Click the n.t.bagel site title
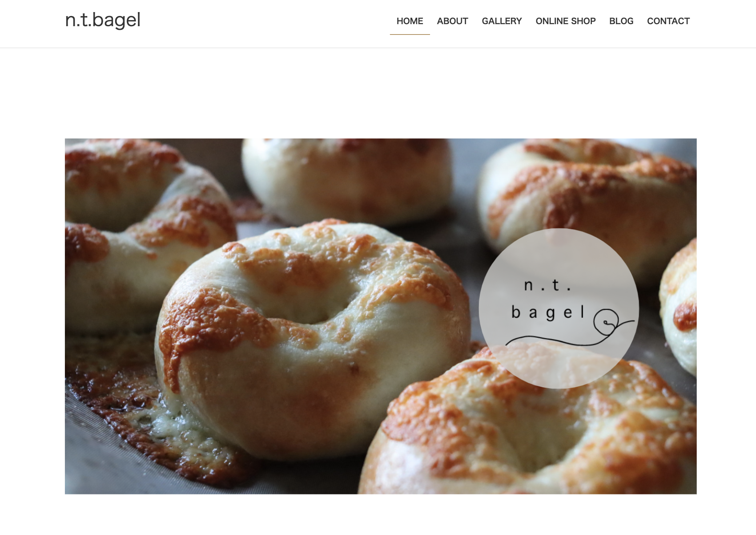Screen dimensions: 756x535 tap(103, 20)
